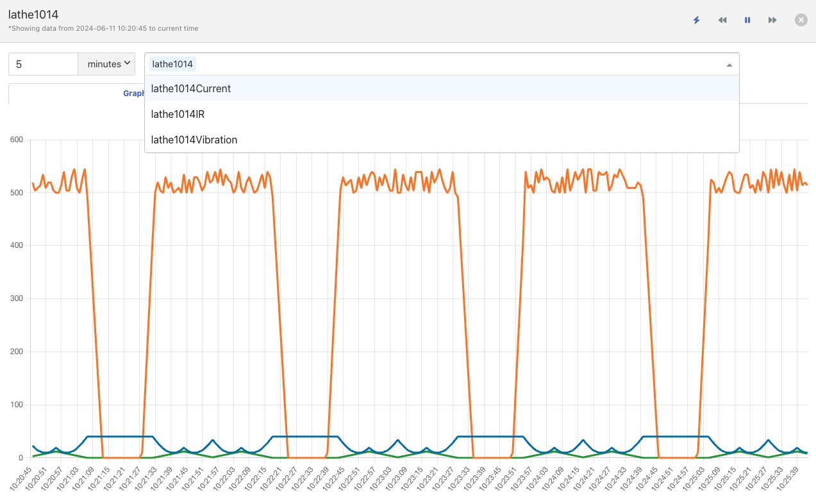Click the 'Showing data from' subtitle text
The height and width of the screenshot is (504, 816).
(x=103, y=29)
